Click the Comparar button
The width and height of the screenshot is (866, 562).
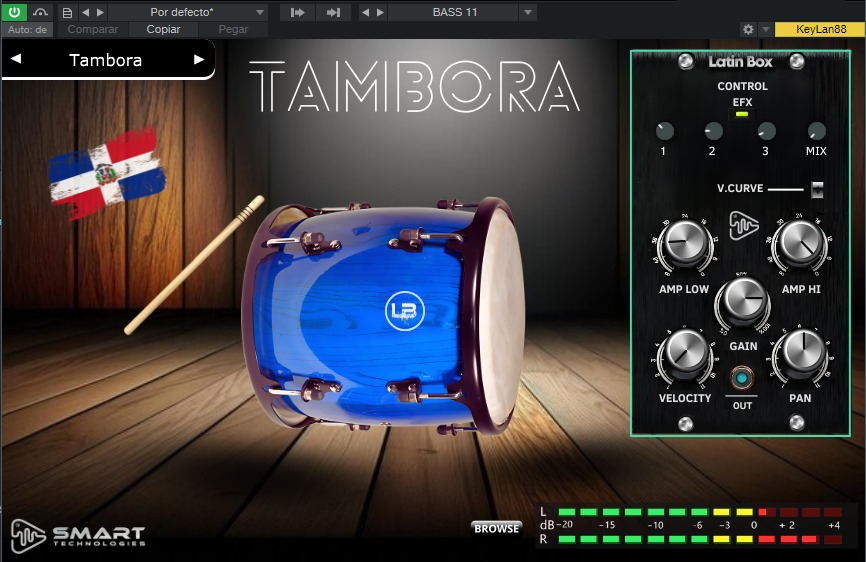93,29
